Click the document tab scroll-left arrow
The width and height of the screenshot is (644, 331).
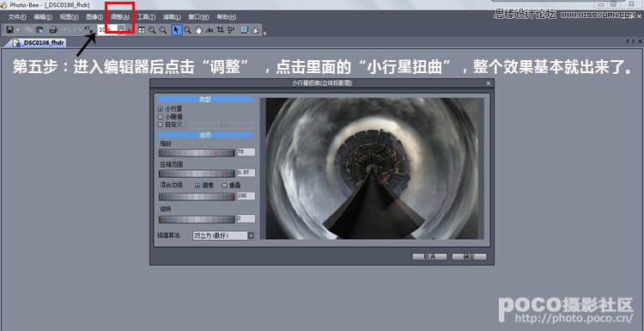click(628, 41)
